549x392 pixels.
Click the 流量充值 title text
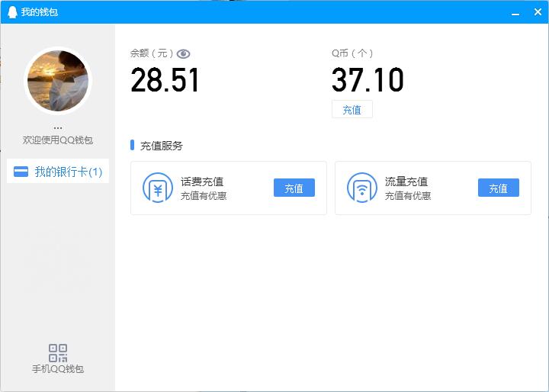[406, 182]
